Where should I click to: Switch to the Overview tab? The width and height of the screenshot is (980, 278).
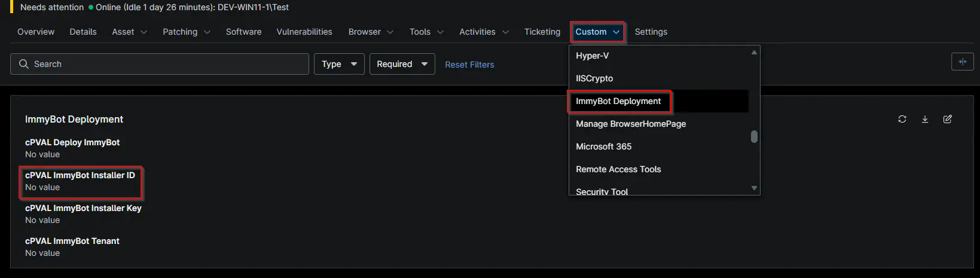point(36,32)
